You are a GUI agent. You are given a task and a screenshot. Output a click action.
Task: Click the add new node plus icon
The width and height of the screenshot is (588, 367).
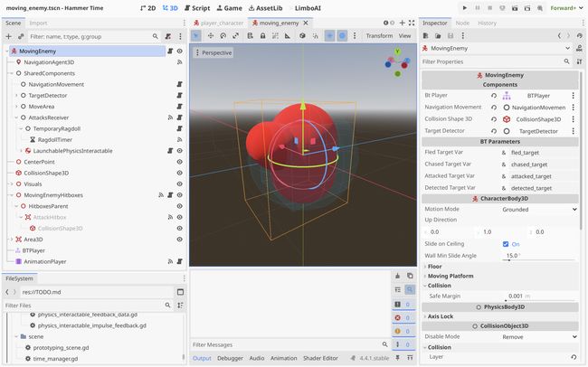(x=9, y=36)
